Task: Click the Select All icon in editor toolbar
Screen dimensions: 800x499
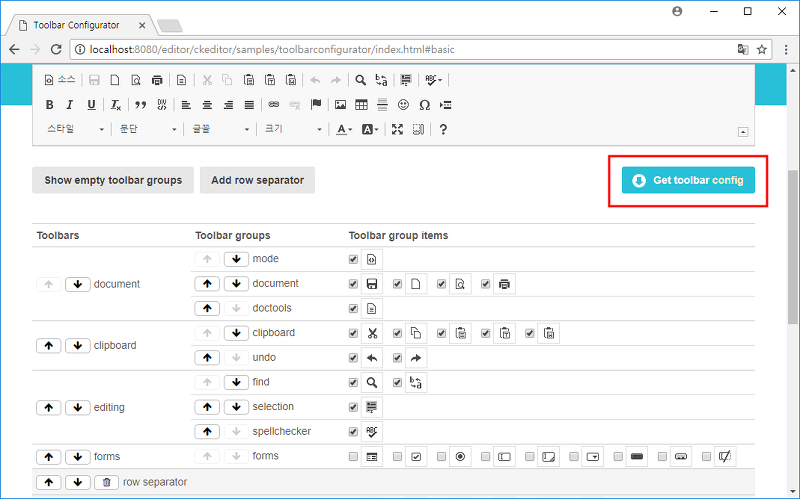Action: pos(406,80)
